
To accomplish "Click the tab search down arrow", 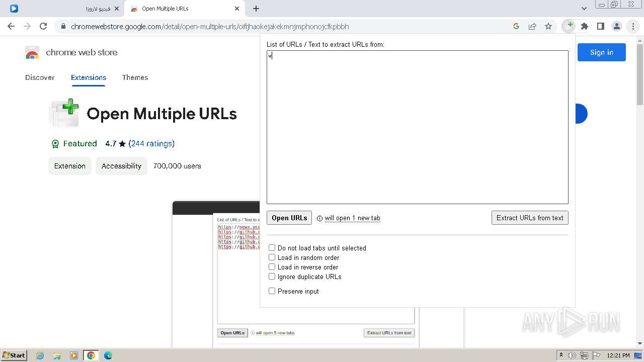I will 584,9.
